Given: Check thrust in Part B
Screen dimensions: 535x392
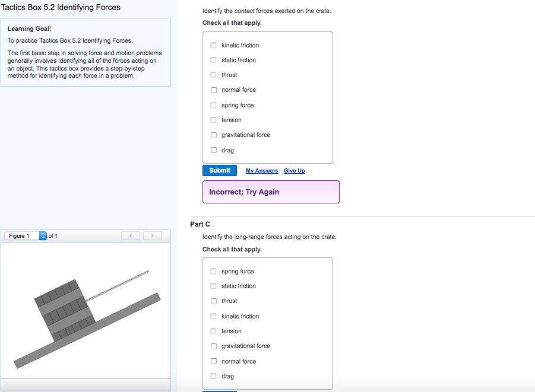Looking at the screenshot, I should pos(213,75).
